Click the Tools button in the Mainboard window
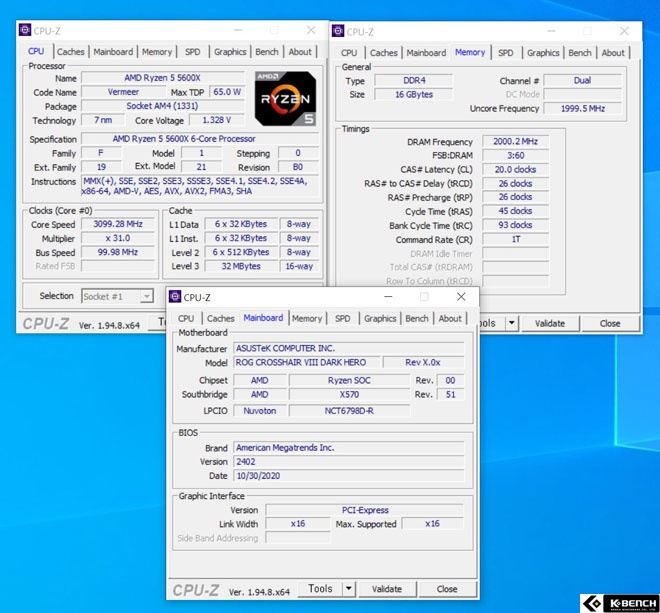The height and width of the screenshot is (613, 660). 320,589
